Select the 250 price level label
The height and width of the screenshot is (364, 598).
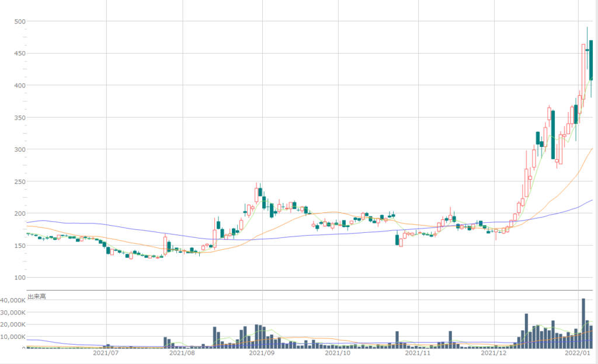tap(20, 181)
